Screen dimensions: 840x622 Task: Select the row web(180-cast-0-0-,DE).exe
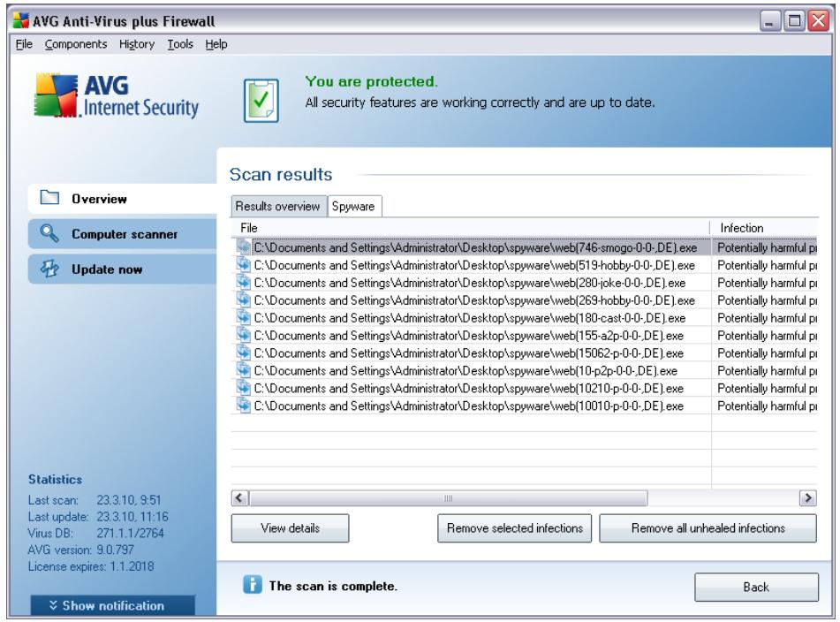click(524, 318)
